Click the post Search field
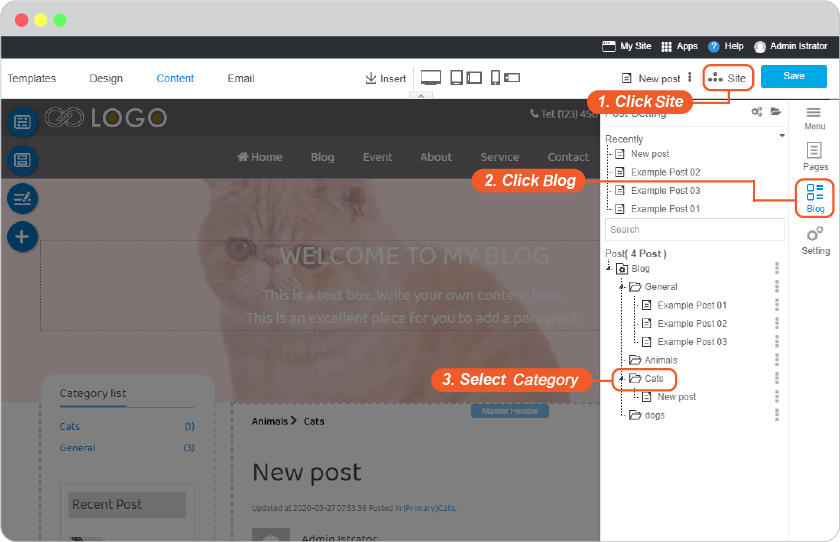This screenshot has height=542, width=840. 695,229
